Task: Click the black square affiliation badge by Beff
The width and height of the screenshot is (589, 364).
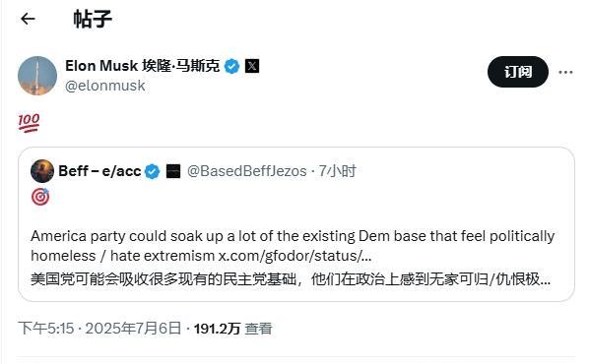Action: point(173,171)
